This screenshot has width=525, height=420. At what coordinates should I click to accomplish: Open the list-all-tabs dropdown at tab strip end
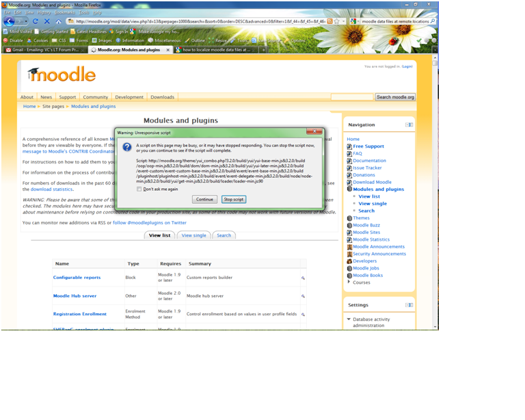coord(435,50)
